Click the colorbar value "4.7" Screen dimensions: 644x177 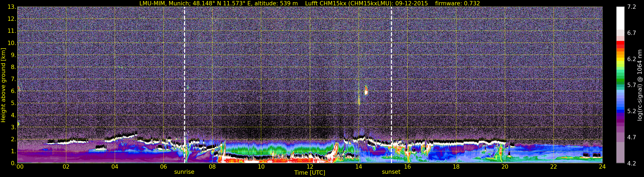632,137
